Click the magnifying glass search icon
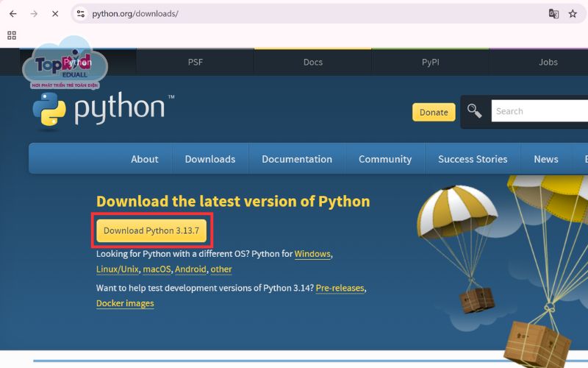The height and width of the screenshot is (368, 588). (x=475, y=111)
